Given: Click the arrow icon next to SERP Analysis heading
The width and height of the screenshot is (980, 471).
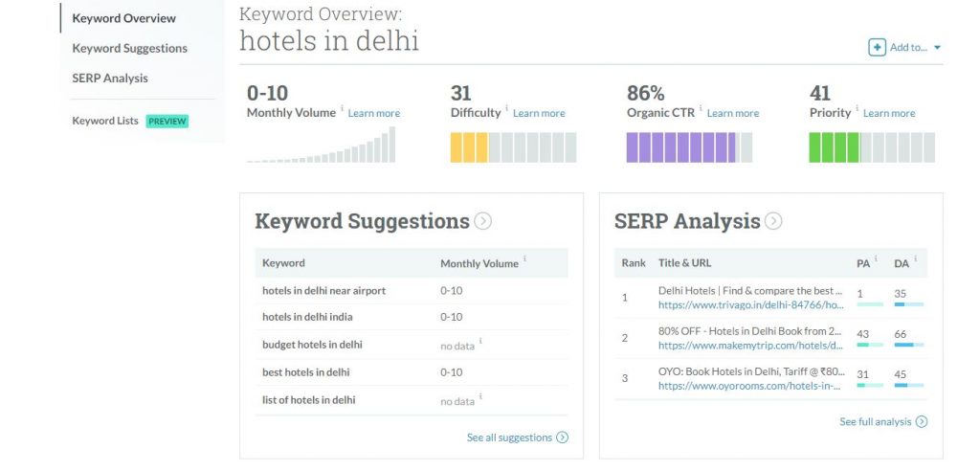Looking at the screenshot, I should [x=773, y=221].
